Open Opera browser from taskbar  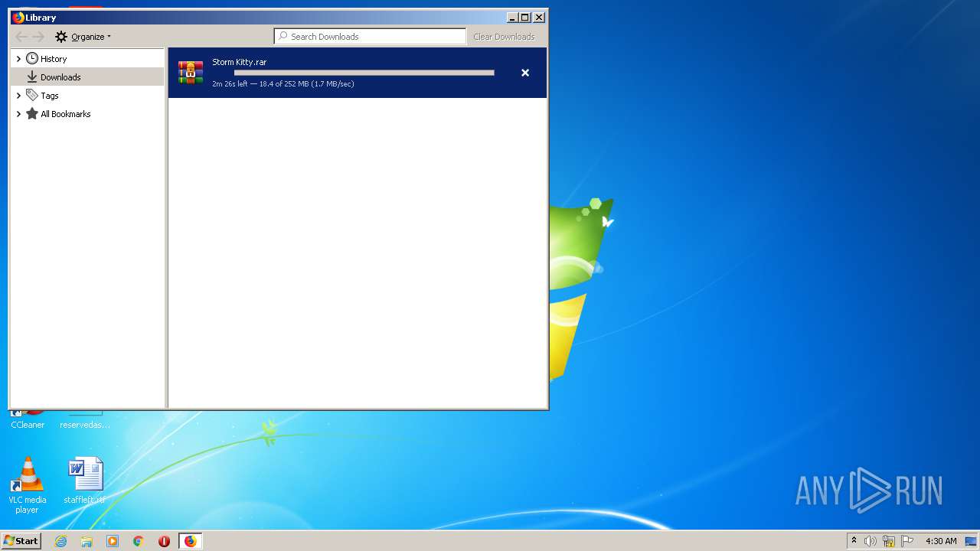pos(164,541)
